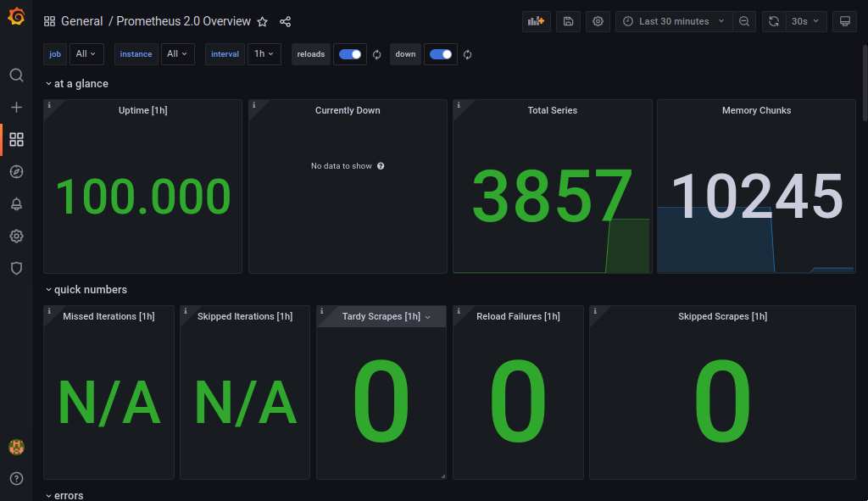Click the Add panel icon
The height and width of the screenshot is (501, 868).
(536, 21)
